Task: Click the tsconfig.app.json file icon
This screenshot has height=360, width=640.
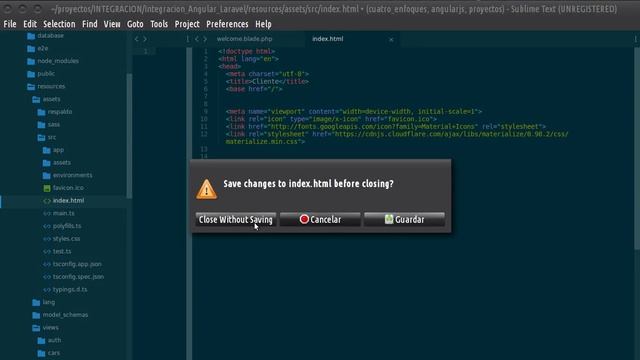Action: pos(47,264)
